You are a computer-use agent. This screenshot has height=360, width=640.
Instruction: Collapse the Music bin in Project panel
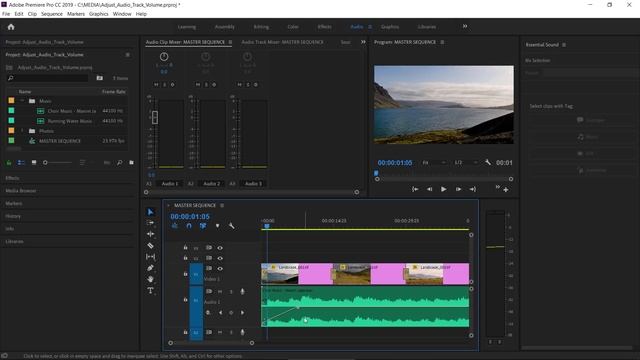click(22, 101)
